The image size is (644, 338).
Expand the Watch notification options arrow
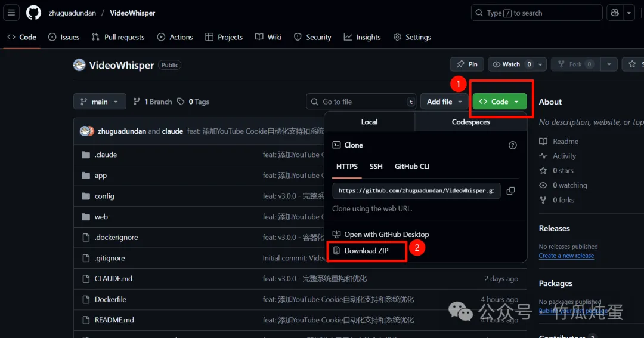pos(540,64)
